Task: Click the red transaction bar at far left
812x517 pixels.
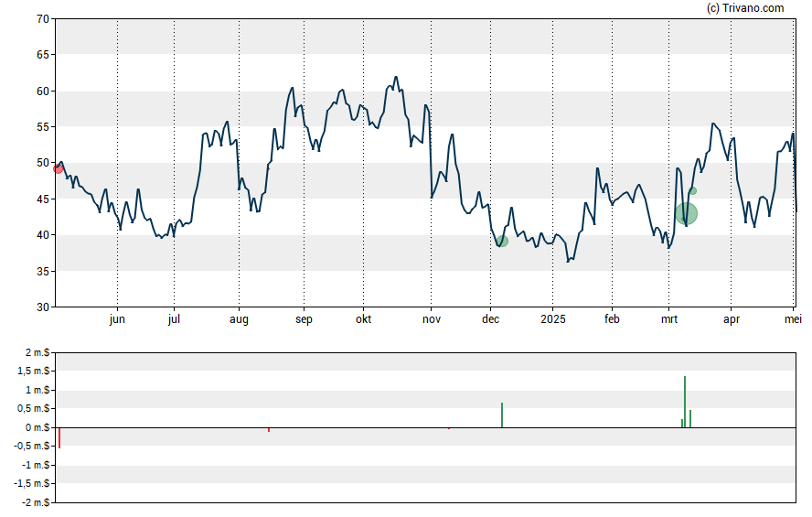Action: (59, 437)
